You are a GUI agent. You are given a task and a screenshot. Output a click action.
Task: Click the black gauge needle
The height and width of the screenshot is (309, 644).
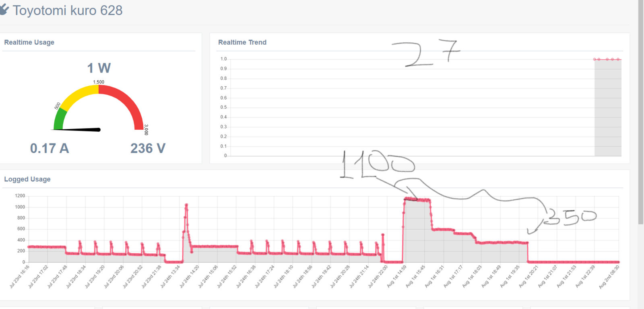pos(76,129)
